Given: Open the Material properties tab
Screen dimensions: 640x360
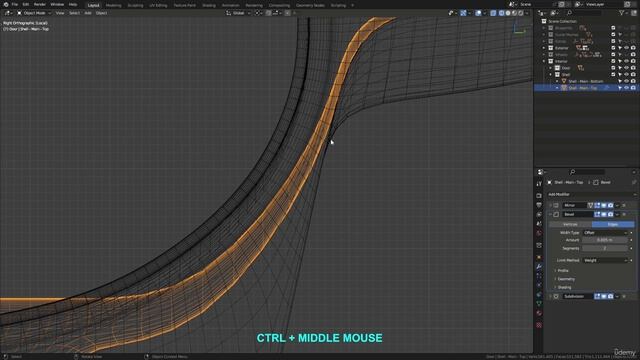Looking at the screenshot, I should (539, 313).
